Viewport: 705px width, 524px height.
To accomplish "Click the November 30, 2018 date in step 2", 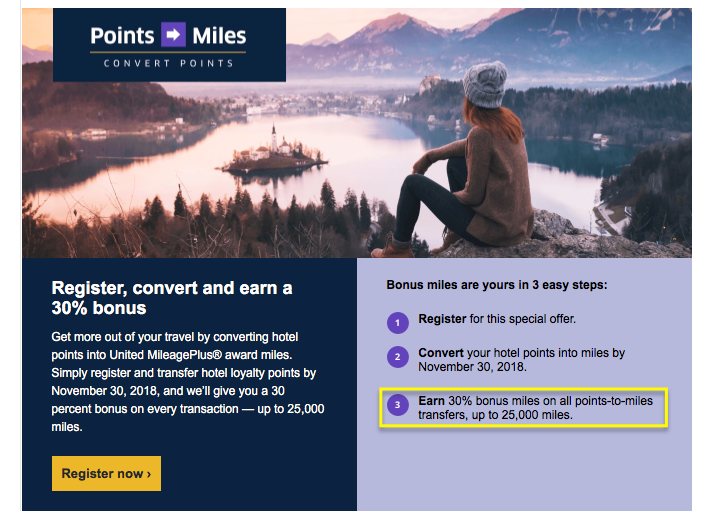I will coord(472,367).
